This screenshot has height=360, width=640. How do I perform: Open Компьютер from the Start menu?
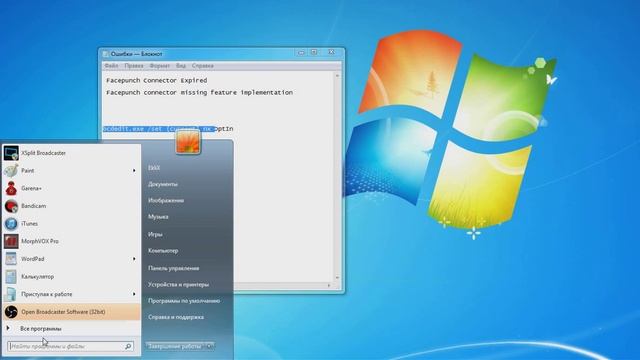(x=163, y=251)
